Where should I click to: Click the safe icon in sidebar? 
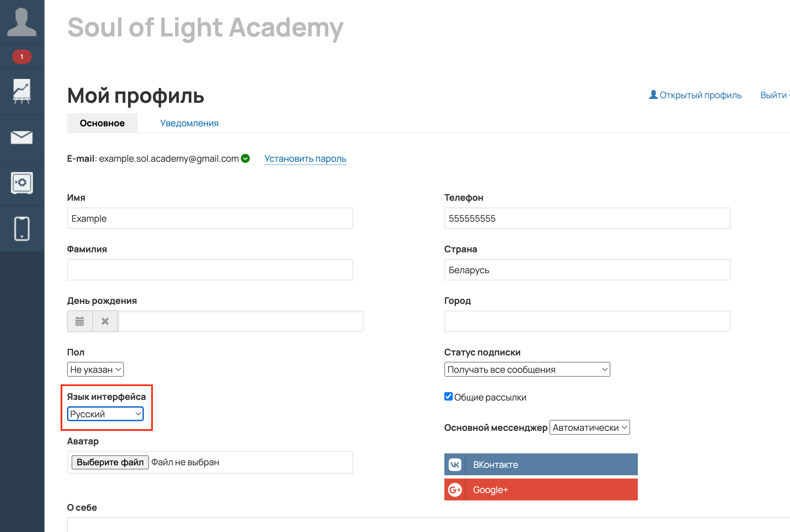(22, 183)
